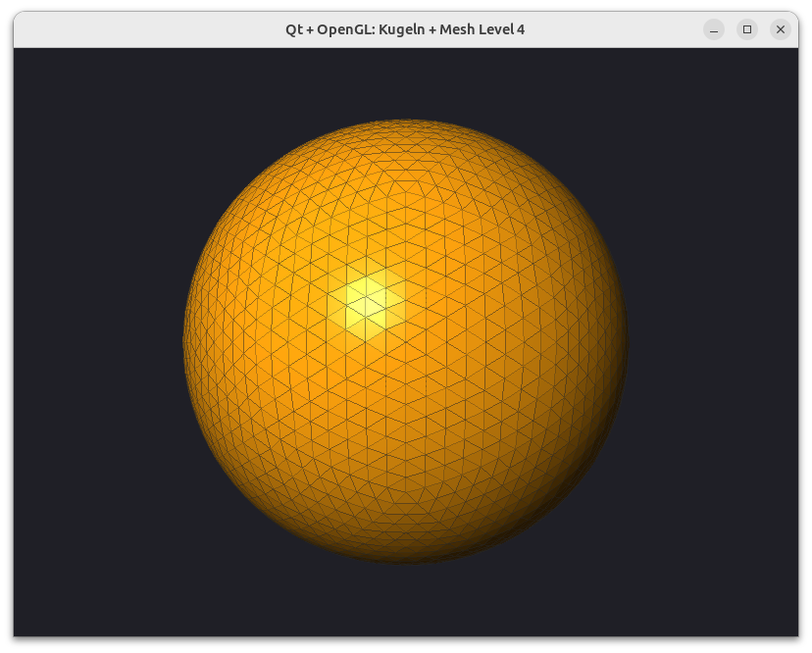
Task: Click the "Qt" text in the title bar
Action: [293, 30]
